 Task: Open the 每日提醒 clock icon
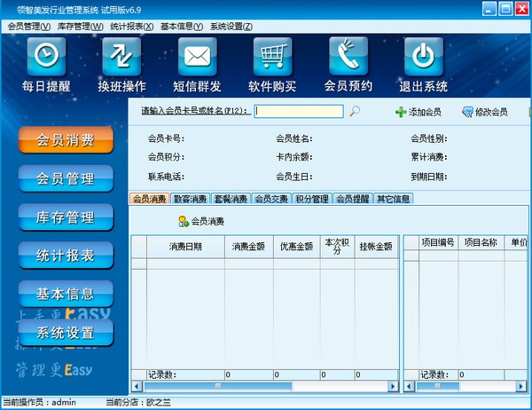pyautogui.click(x=46, y=57)
